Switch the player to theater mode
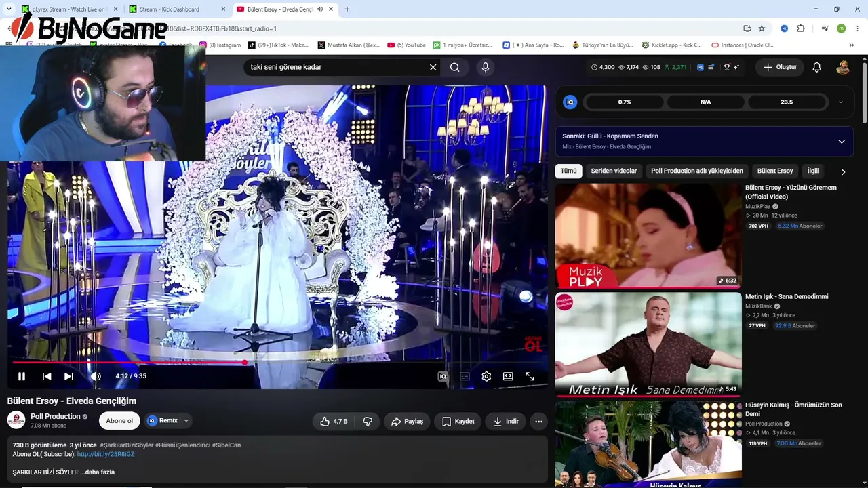The image size is (868, 488). 508,376
